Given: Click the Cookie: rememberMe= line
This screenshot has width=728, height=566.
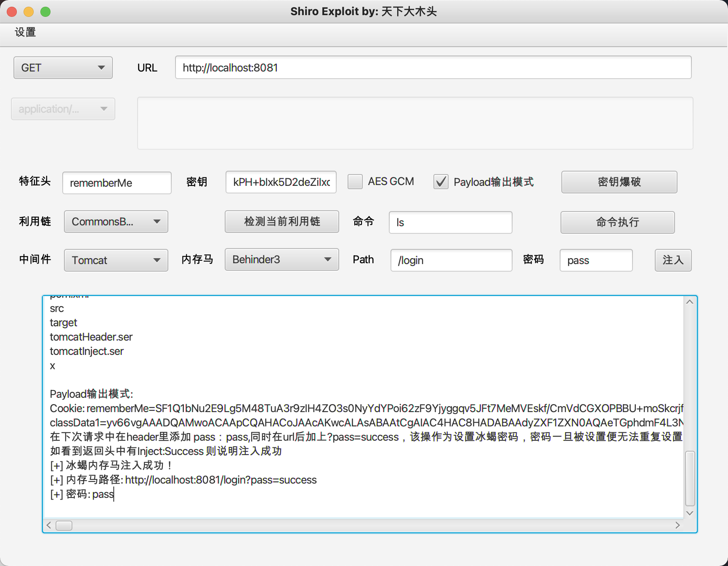Looking at the screenshot, I should tap(367, 408).
